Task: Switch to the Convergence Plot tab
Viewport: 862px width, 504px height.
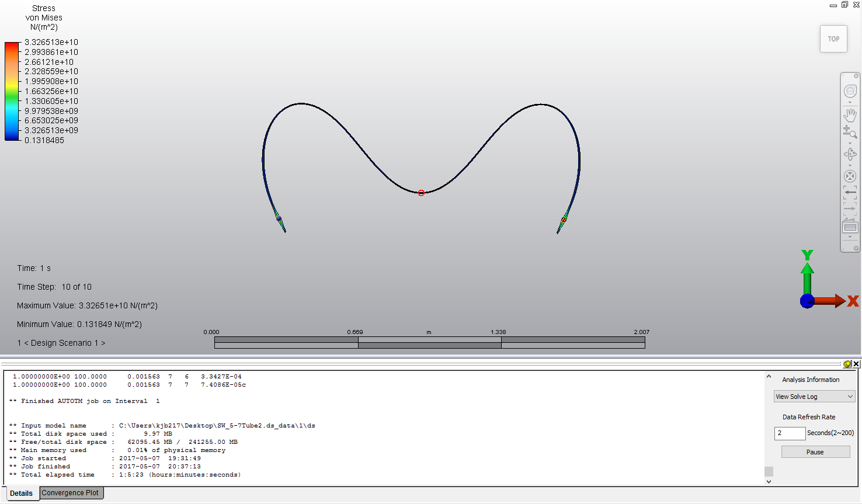Action: tap(71, 493)
